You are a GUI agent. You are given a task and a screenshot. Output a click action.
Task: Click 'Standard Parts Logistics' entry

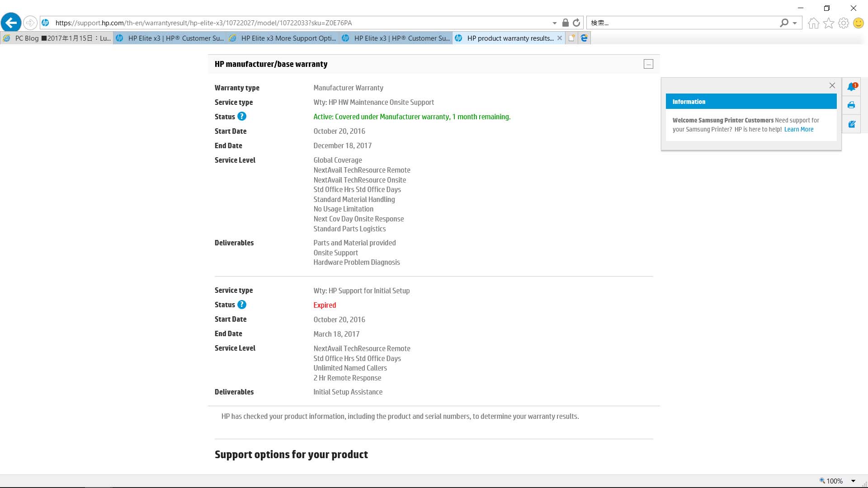(349, 229)
